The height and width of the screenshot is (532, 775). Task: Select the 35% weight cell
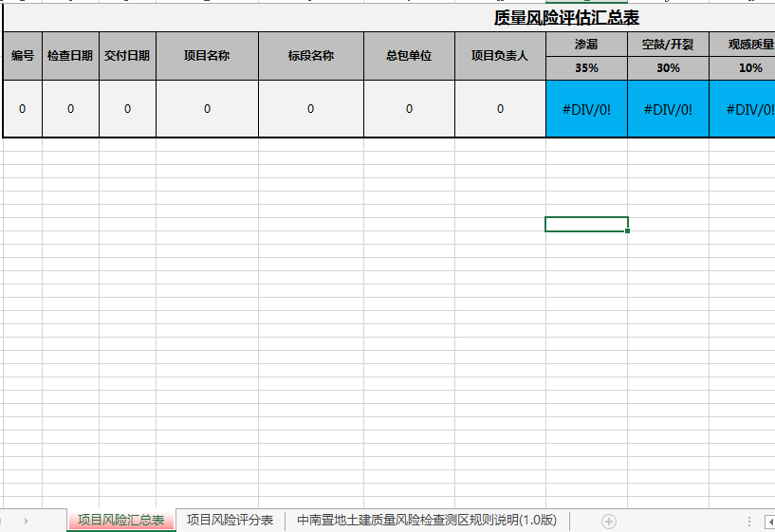coord(586,68)
